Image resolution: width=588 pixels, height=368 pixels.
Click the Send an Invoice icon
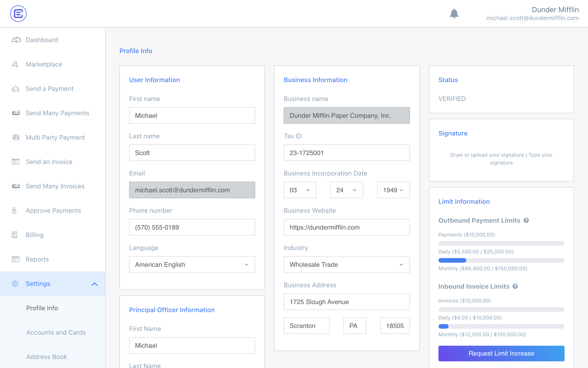point(16,162)
